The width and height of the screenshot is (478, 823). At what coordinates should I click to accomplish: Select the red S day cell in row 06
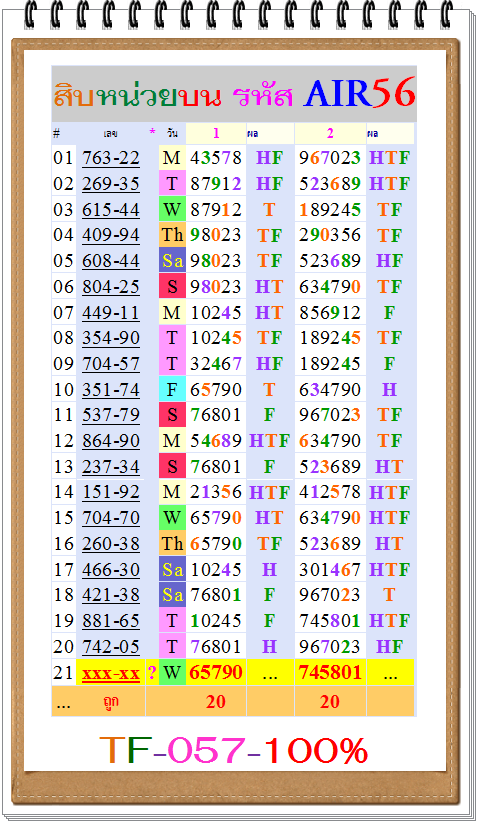coord(172,287)
